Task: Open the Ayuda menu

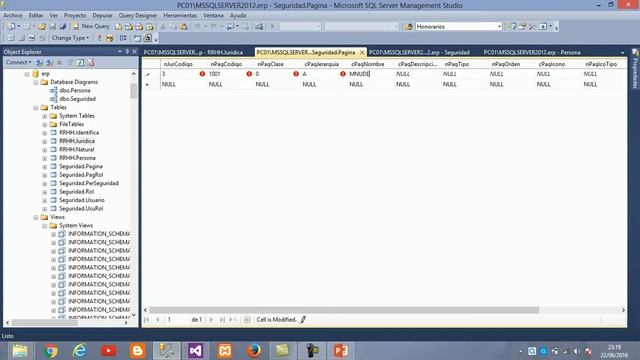Action: point(238,16)
